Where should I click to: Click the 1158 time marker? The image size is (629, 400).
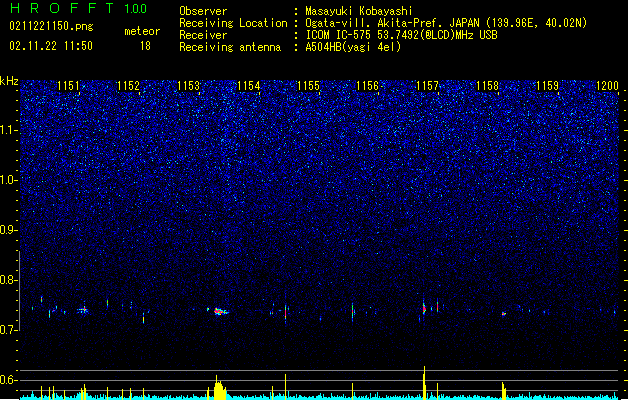click(x=487, y=85)
